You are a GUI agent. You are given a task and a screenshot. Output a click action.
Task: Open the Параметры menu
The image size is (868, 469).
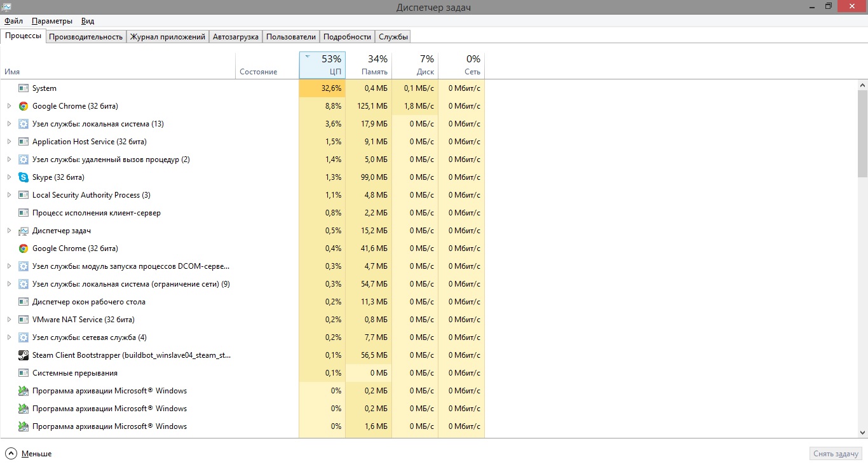pos(52,21)
